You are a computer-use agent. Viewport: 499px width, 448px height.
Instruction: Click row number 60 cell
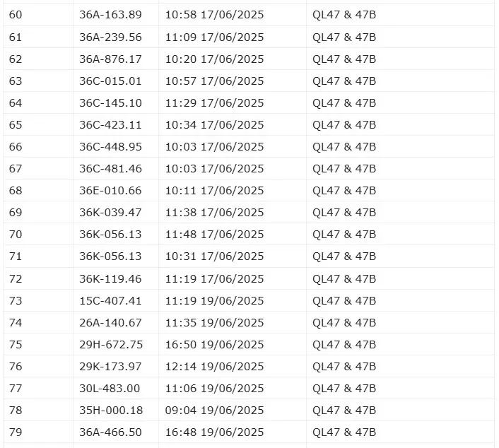click(x=16, y=15)
